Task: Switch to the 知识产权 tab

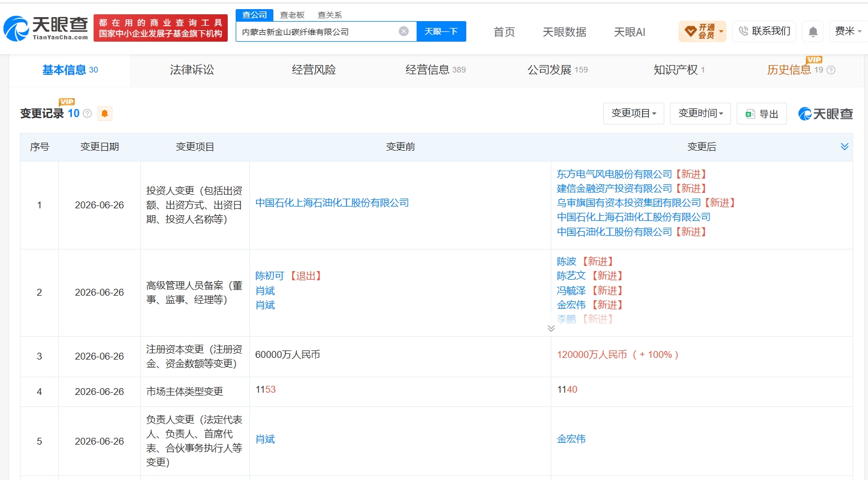Action: click(x=679, y=70)
